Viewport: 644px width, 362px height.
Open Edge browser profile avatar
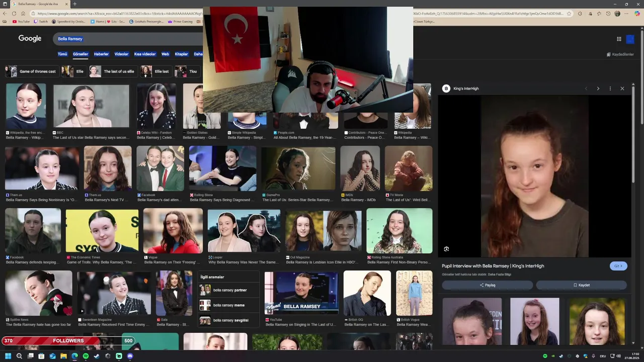coord(617,14)
